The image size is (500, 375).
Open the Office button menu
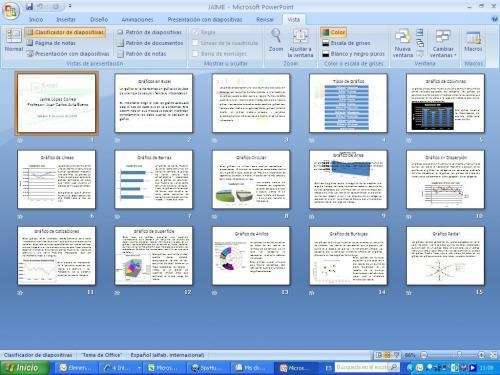[11, 11]
